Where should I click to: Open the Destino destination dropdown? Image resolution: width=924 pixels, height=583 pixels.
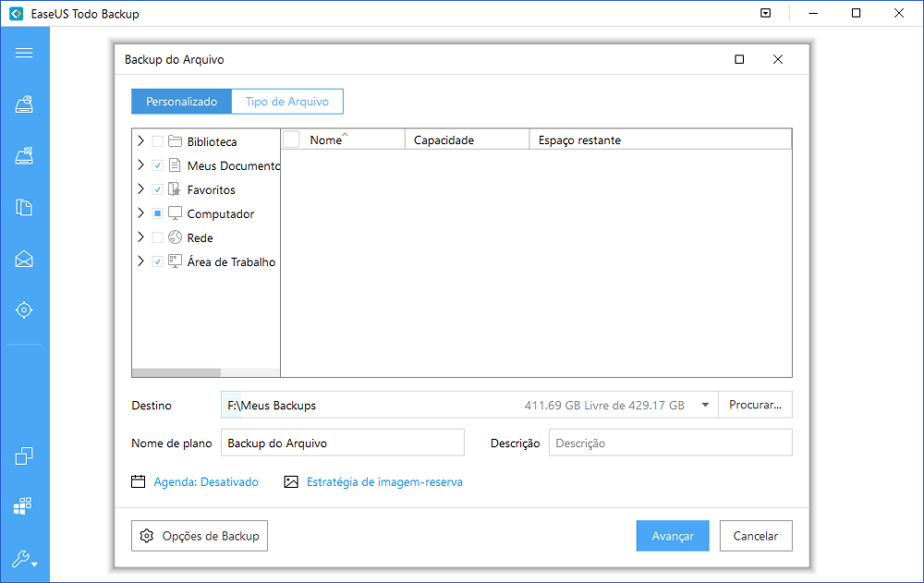[x=705, y=405]
